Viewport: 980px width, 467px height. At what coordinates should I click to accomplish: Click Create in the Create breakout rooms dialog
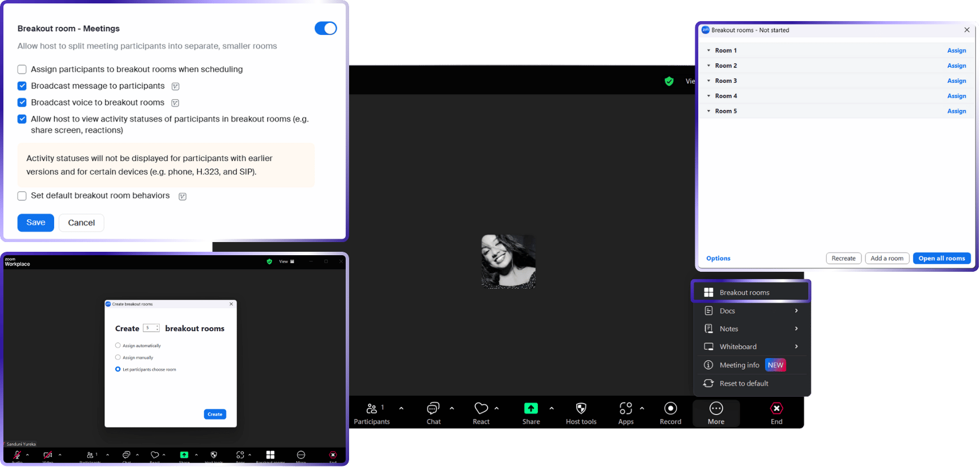215,414
